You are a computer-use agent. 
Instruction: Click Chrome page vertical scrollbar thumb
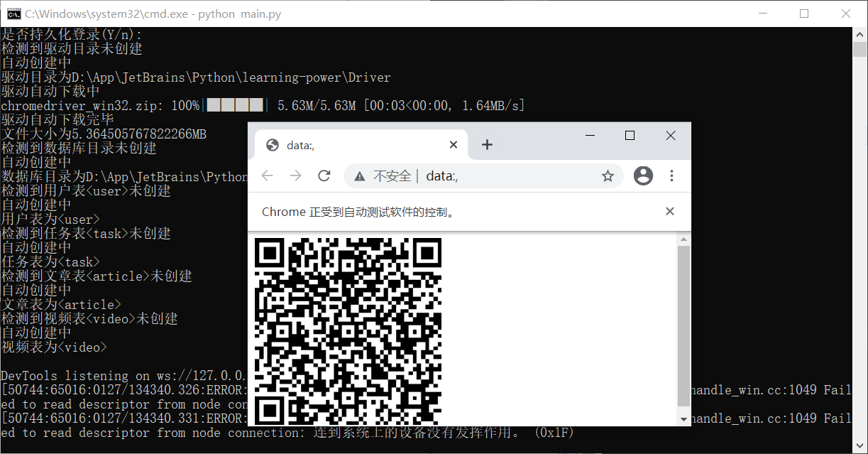click(x=683, y=326)
